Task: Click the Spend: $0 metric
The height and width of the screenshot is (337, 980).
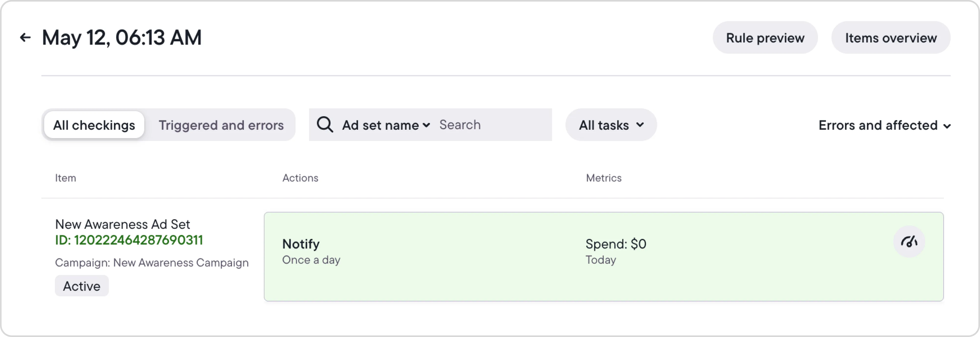Action: point(615,244)
